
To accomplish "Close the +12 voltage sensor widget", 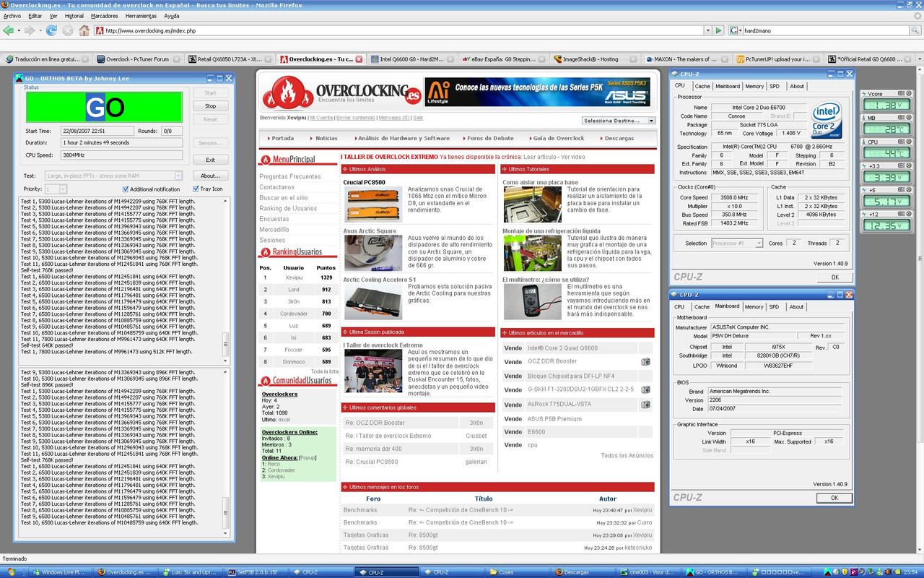I will 907,215.
